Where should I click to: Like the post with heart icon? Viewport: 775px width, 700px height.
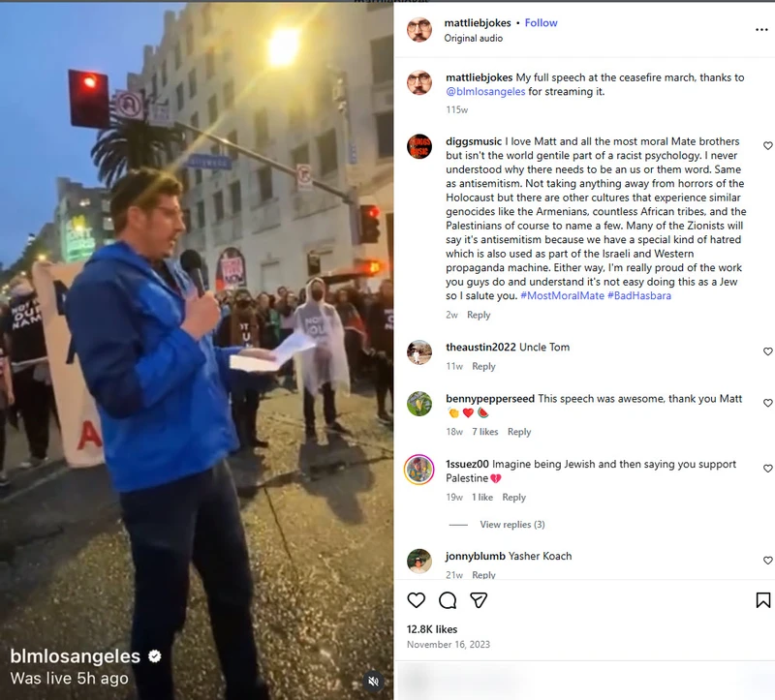tap(417, 600)
